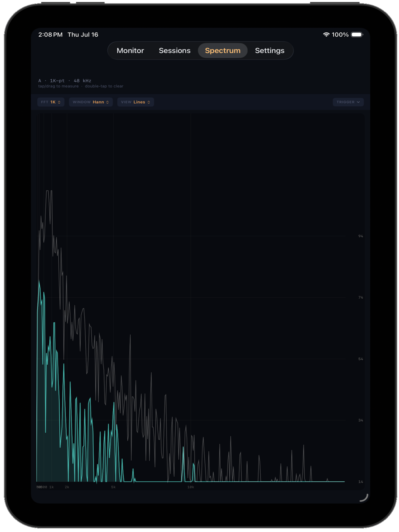The height and width of the screenshot is (532, 399).
Task: Tap the 14 dB axis label
Action: pyautogui.click(x=360, y=482)
